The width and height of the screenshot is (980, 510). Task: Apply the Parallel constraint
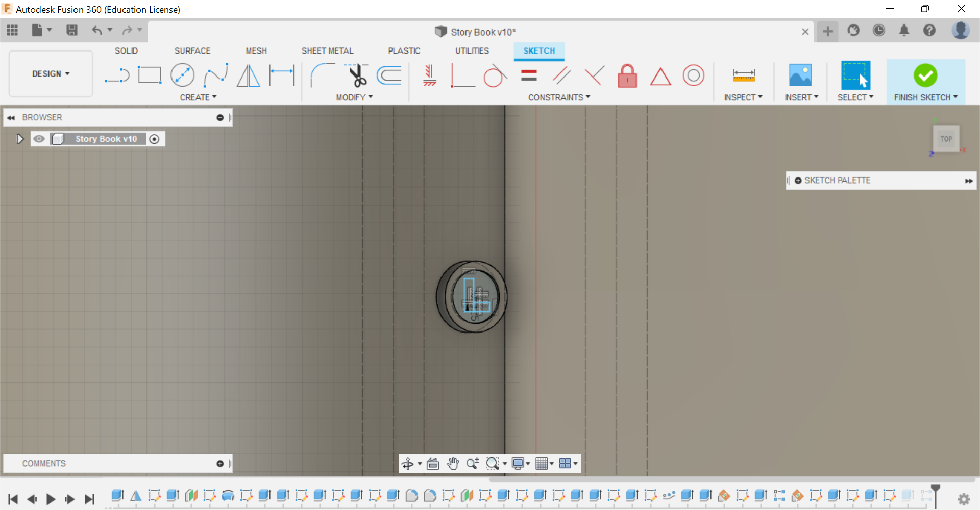click(x=561, y=75)
